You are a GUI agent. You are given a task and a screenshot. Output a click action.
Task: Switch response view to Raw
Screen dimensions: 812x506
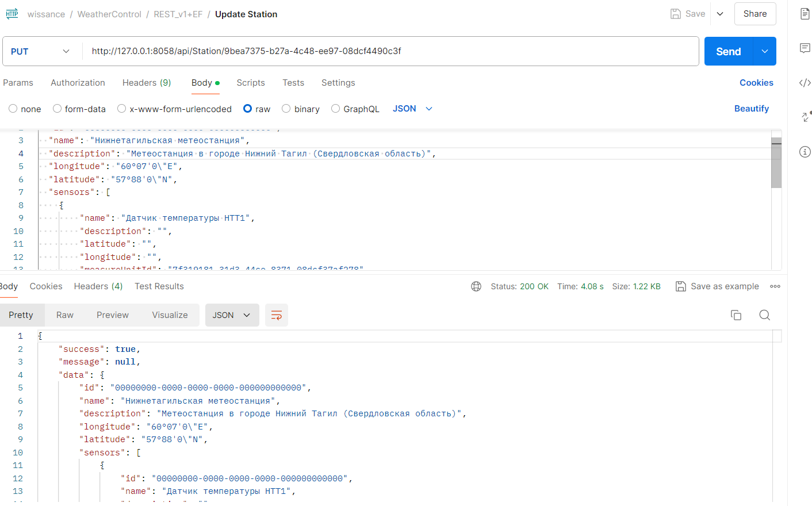(x=65, y=315)
